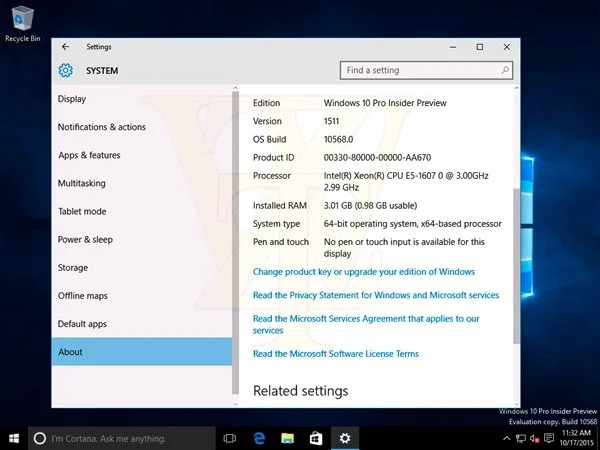Open Microsoft Services Agreement link

(x=366, y=324)
